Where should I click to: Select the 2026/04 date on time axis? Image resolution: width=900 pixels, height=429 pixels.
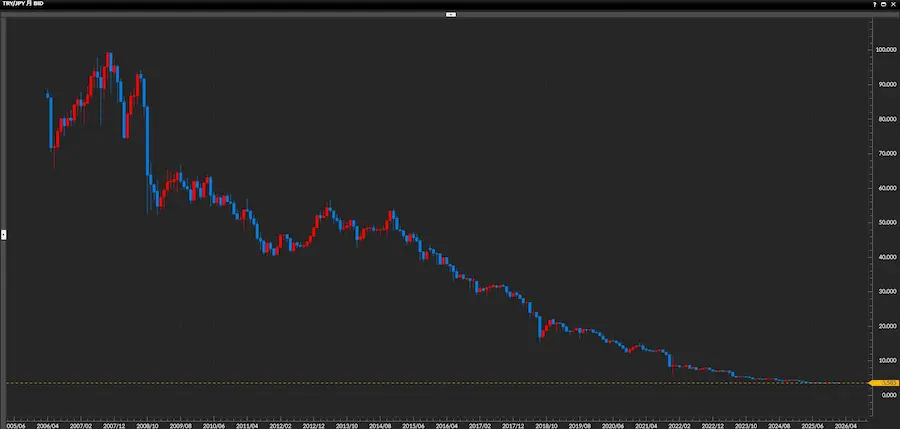(845, 424)
